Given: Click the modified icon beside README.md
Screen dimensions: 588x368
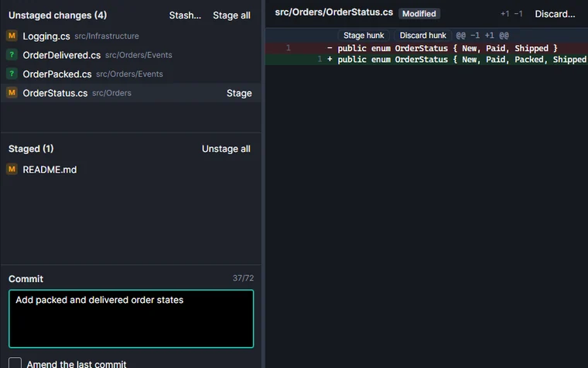Looking at the screenshot, I should (x=12, y=169).
